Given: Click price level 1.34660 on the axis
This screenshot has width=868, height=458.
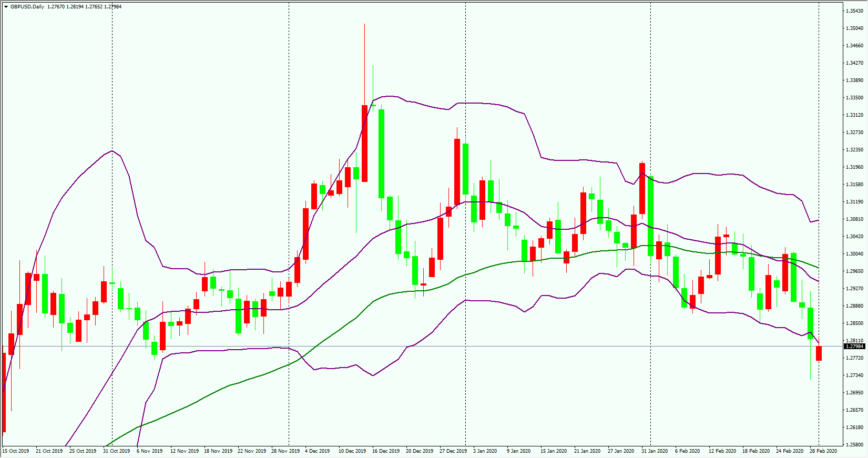Looking at the screenshot, I should [854, 46].
